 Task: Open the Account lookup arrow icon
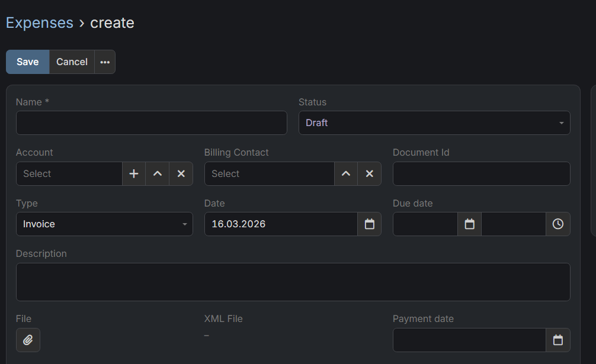coord(157,173)
